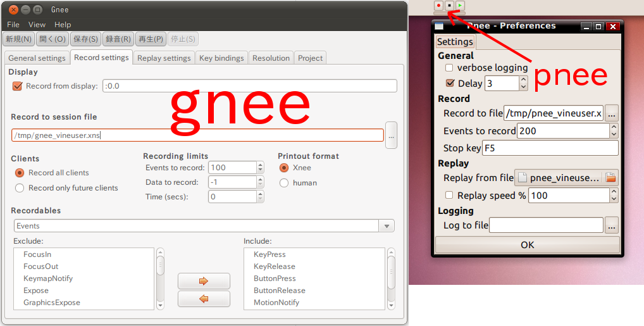The image size is (644, 326).
Task: Uncheck the Delay checkbox in Pnee
Action: pos(450,83)
